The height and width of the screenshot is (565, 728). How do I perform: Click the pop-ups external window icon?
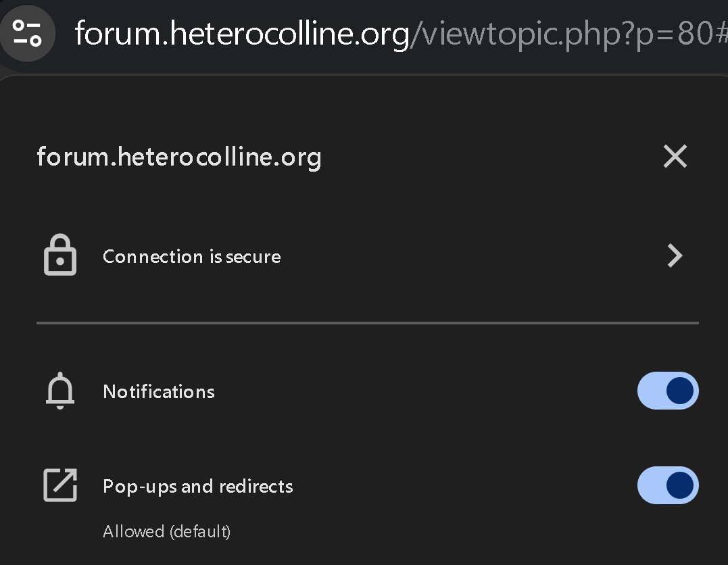pyautogui.click(x=60, y=485)
